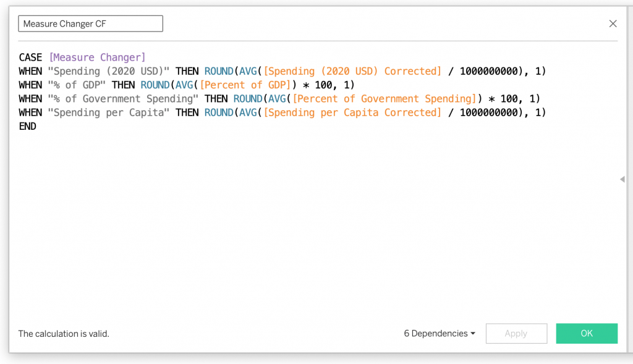This screenshot has width=633, height=364.
Task: Click the 'The calculation is valid.' status message
Action: click(64, 334)
